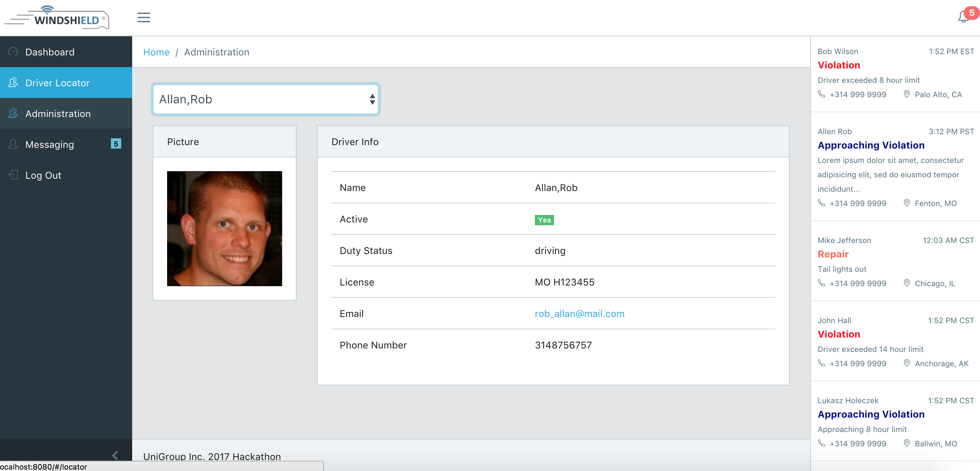Collapse the sidebar with the chevron
980x471 pixels.
tap(115, 455)
